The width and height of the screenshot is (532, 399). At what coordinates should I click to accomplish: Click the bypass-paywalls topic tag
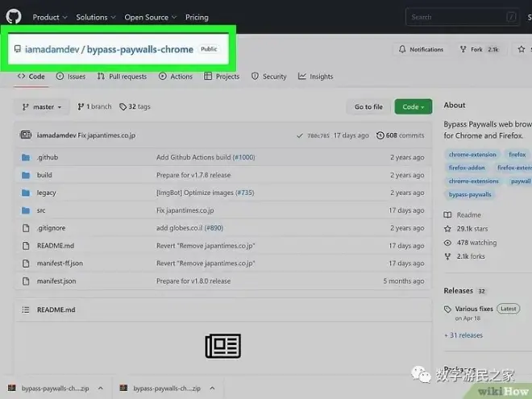point(470,194)
